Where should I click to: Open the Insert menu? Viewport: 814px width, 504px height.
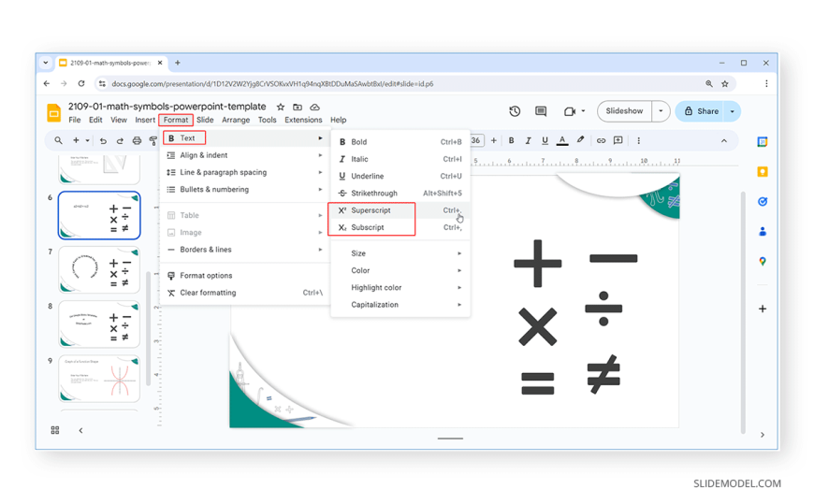(145, 120)
